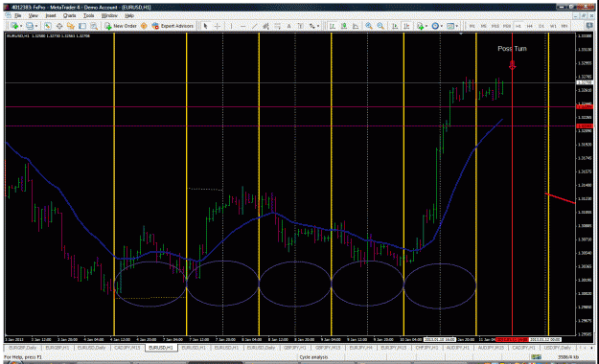Switch to the EURGBP,Daily chart tab

[x=23, y=348]
